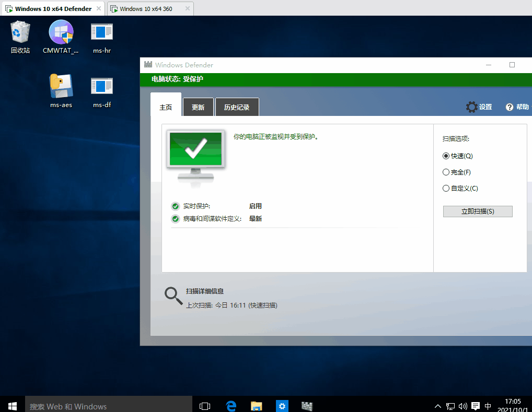532x412 pixels.
Task: Click the Windows Defender taskbar icon
Action: click(x=307, y=406)
